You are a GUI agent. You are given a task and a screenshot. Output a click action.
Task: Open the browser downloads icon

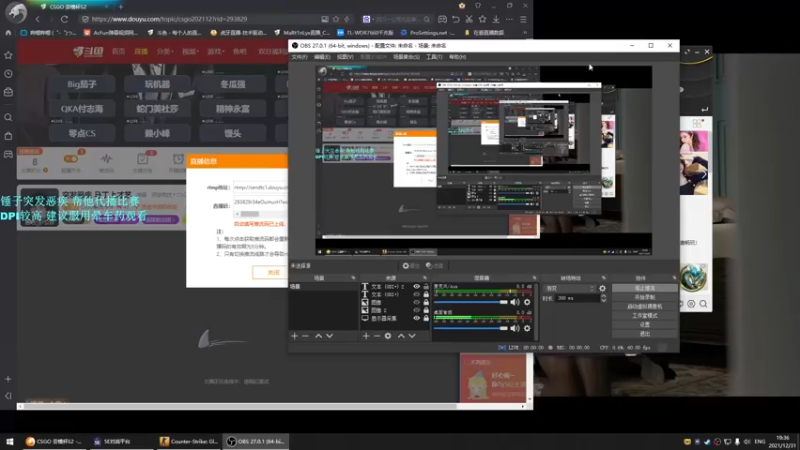496,19
